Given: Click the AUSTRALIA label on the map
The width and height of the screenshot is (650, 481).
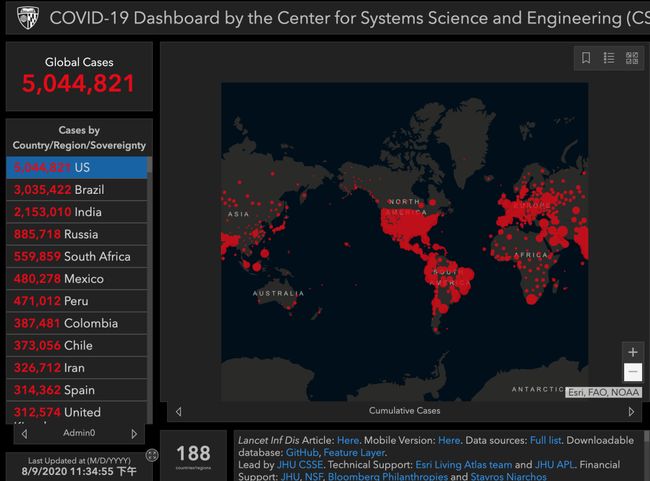Looking at the screenshot, I should click(278, 293).
